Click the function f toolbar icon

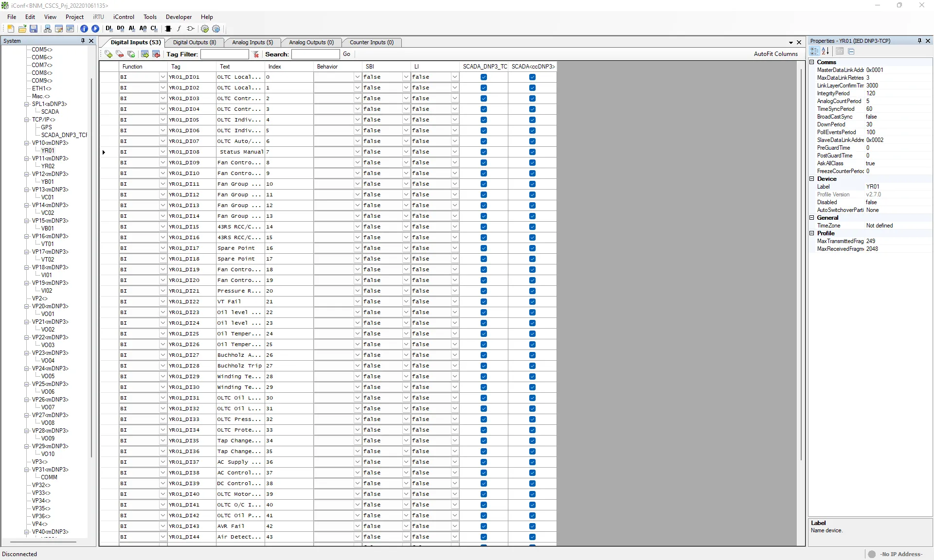pos(179,29)
